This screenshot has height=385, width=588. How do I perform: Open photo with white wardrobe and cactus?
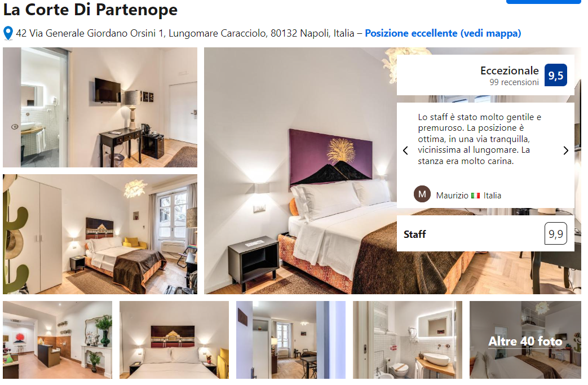pos(100,234)
